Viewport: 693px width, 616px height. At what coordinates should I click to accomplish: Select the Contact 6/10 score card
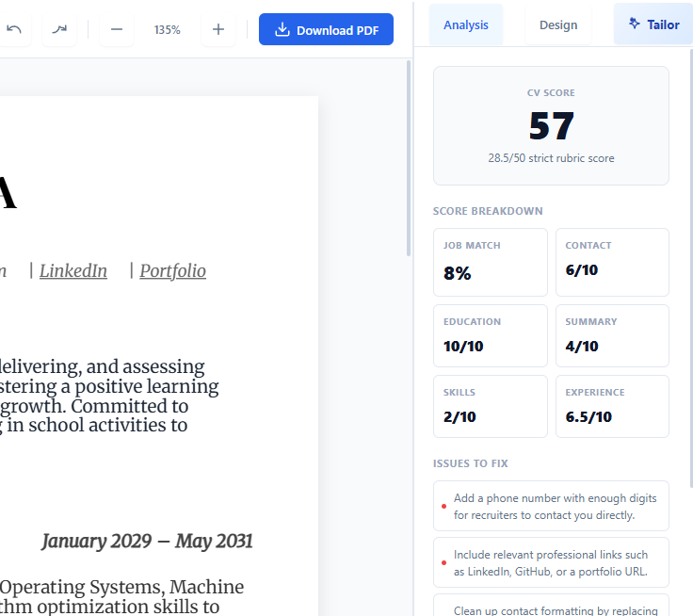612,262
